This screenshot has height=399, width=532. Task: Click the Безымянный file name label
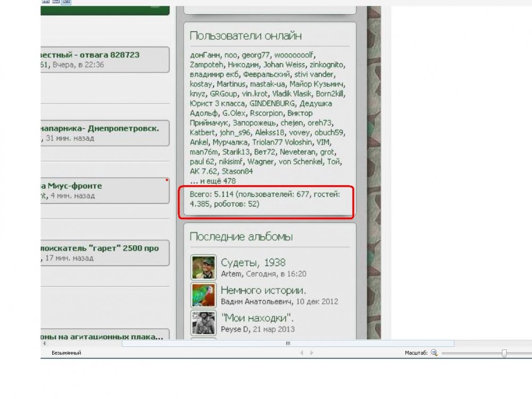[x=66, y=353]
